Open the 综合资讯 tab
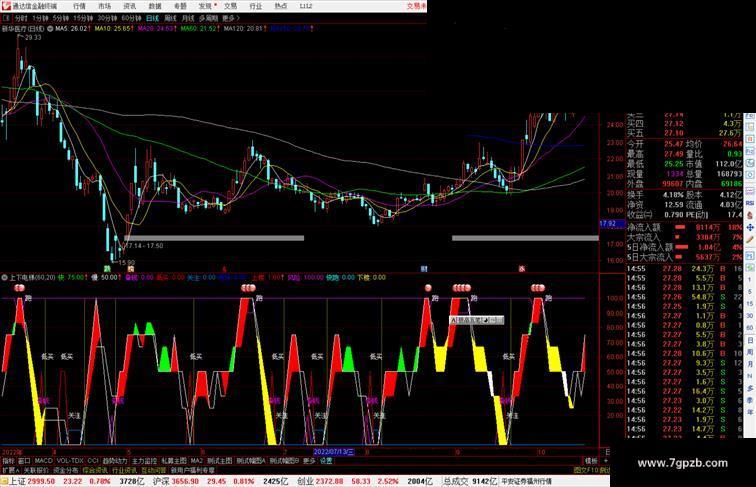 click(x=95, y=470)
